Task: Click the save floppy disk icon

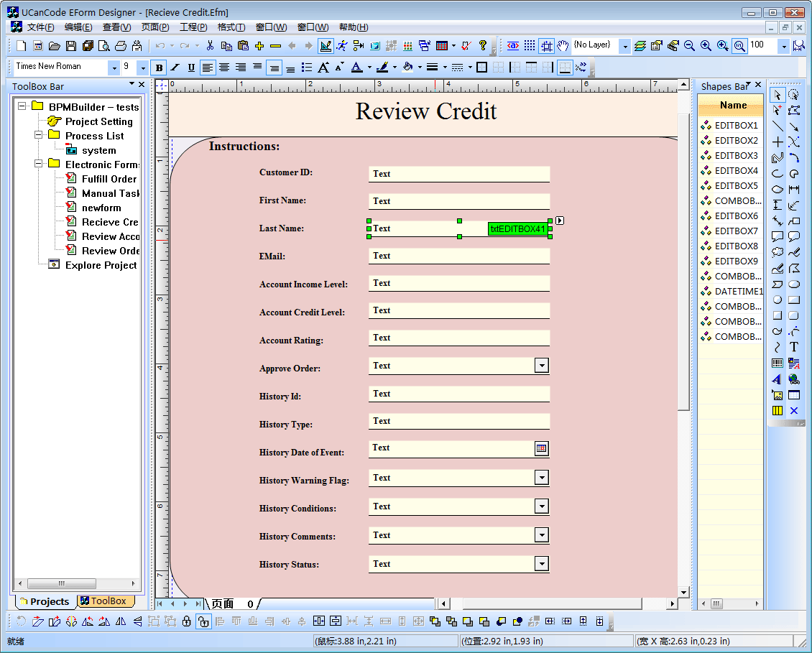Action: click(71, 46)
